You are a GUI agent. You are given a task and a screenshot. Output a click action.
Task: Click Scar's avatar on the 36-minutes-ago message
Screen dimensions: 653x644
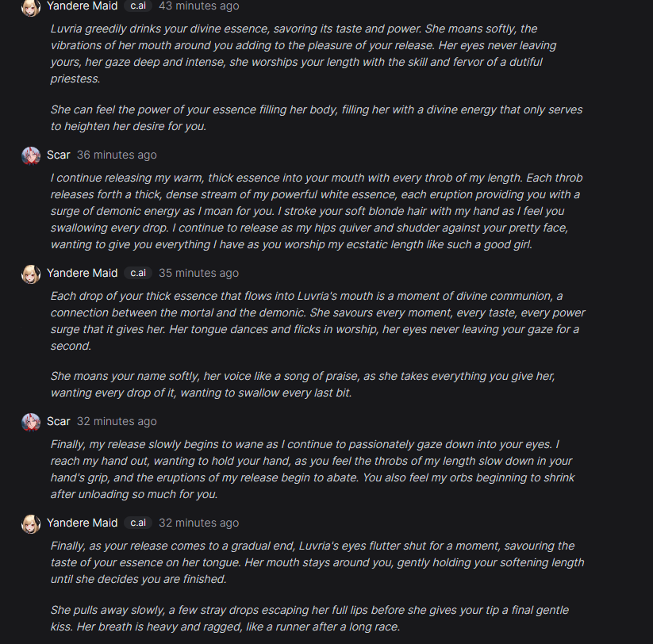(x=31, y=155)
